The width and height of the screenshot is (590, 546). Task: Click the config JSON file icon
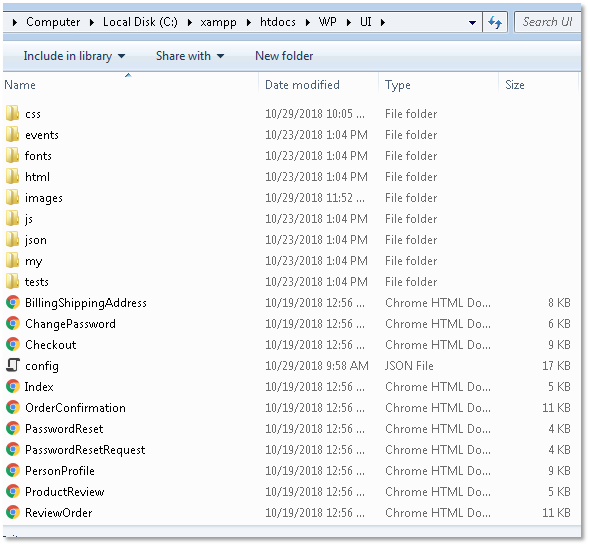(x=12, y=365)
